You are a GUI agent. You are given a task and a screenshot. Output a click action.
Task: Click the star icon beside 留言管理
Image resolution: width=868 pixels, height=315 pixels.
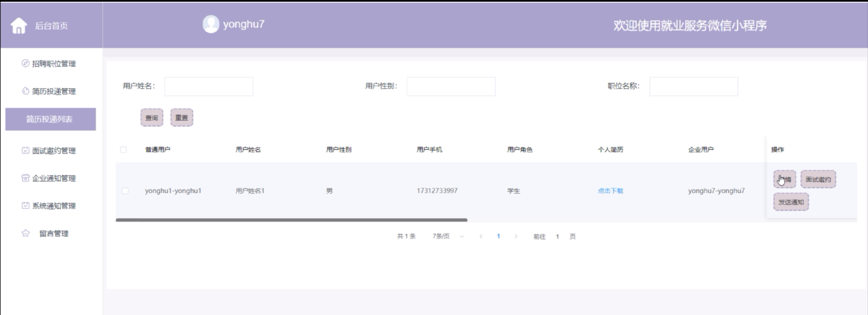tap(25, 233)
